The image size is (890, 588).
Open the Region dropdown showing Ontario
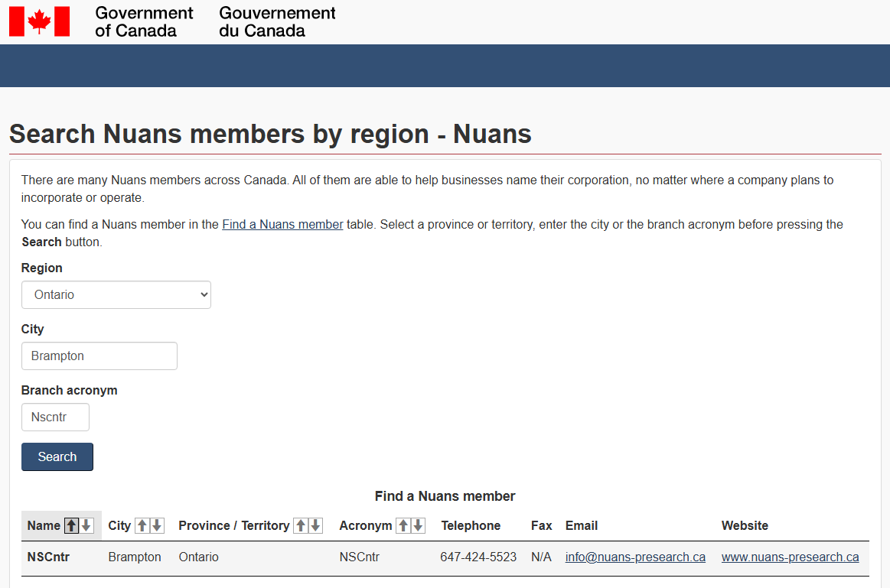tap(116, 295)
